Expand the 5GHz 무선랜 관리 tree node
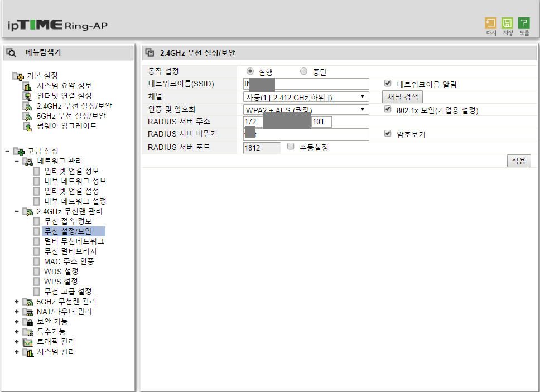The width and height of the screenshot is (540, 392). coord(17,302)
